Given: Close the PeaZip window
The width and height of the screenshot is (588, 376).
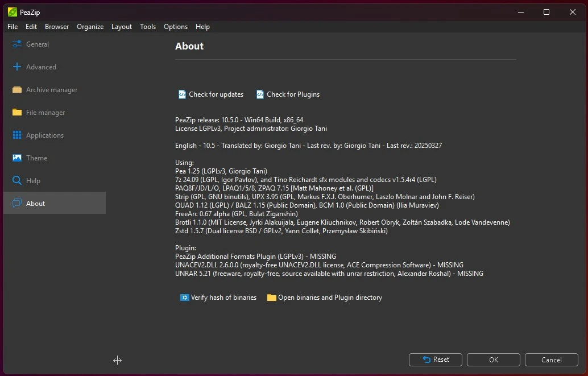Looking at the screenshot, I should (572, 12).
